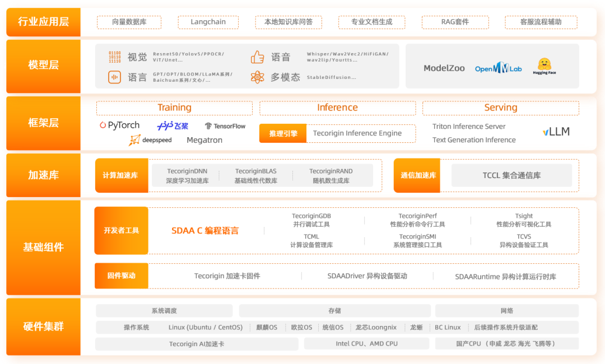
Task: Click the orange 推理引擎 label
Action: pyautogui.click(x=283, y=133)
